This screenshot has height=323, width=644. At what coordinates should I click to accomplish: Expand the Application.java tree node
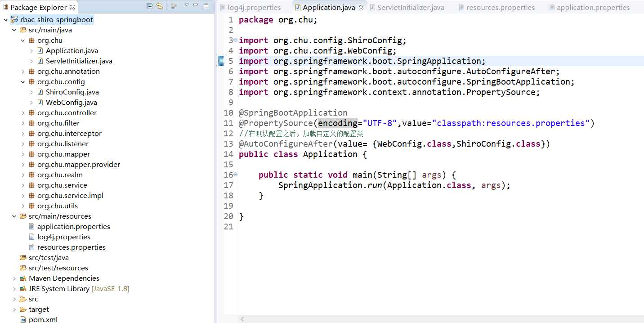coord(31,51)
